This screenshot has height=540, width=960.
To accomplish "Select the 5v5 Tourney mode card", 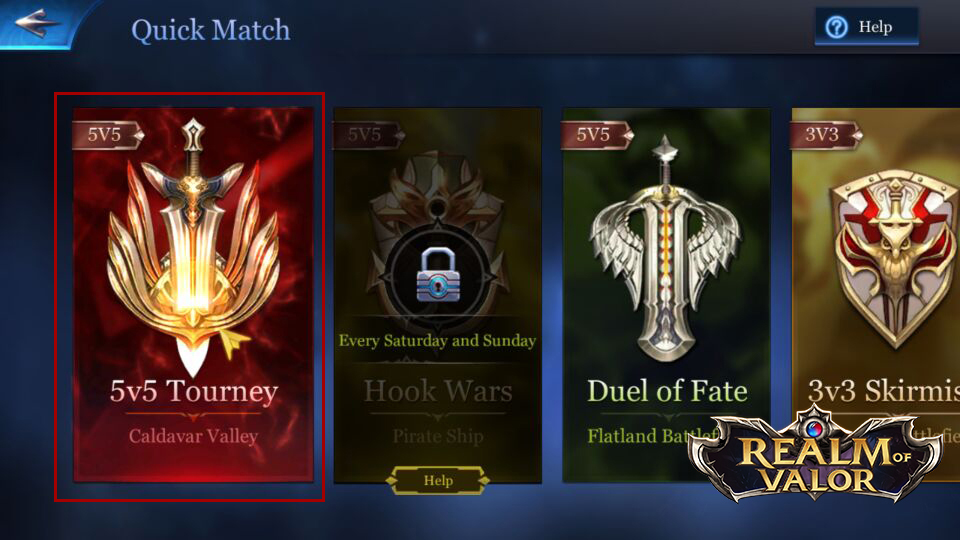I will pos(193,294).
